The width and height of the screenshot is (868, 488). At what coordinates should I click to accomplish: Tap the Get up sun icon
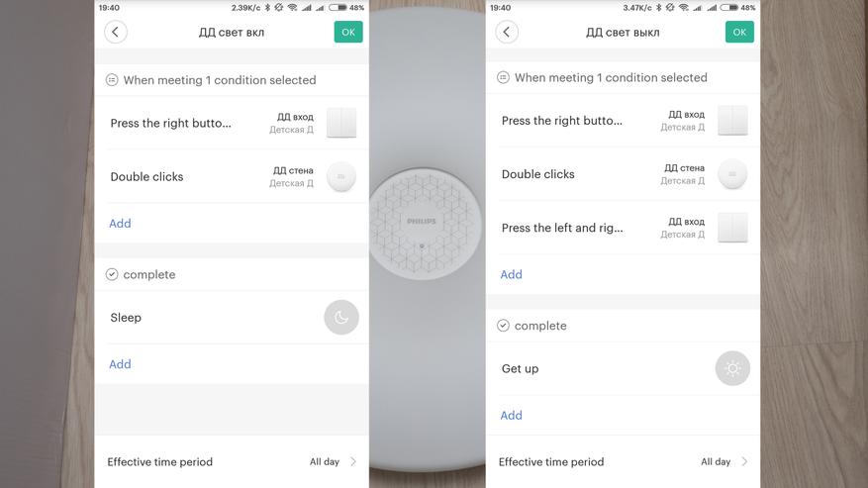point(732,368)
